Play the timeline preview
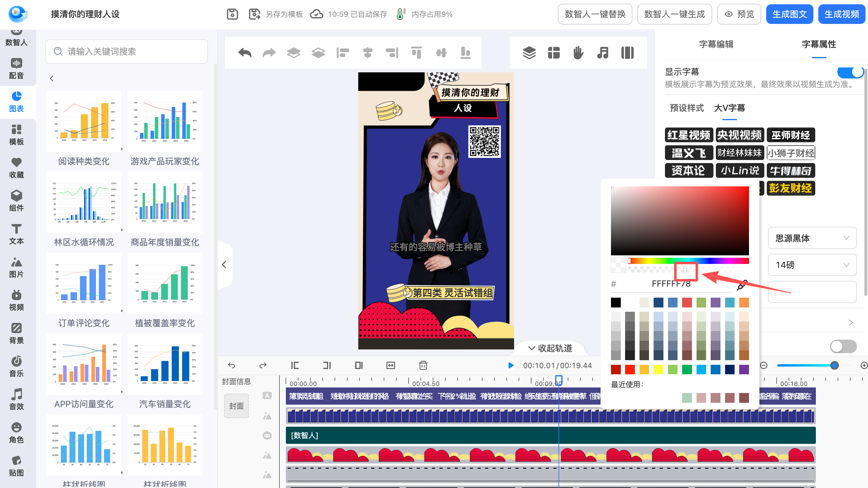Screen dimensions: 868x488 (x=511, y=365)
